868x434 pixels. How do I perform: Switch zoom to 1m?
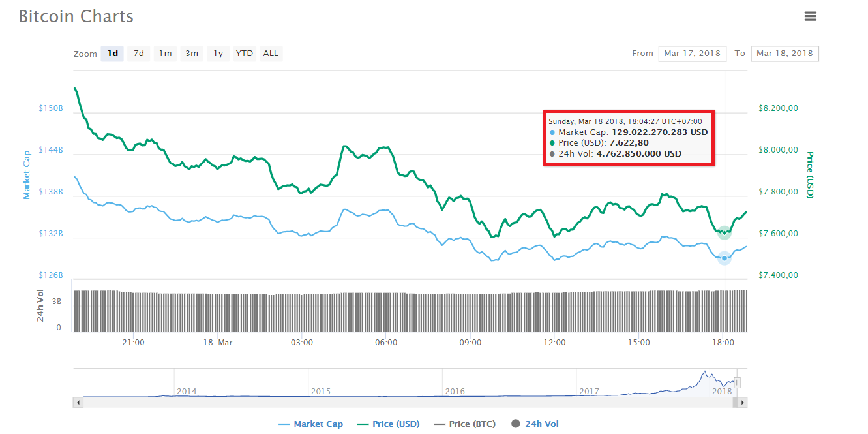click(165, 54)
